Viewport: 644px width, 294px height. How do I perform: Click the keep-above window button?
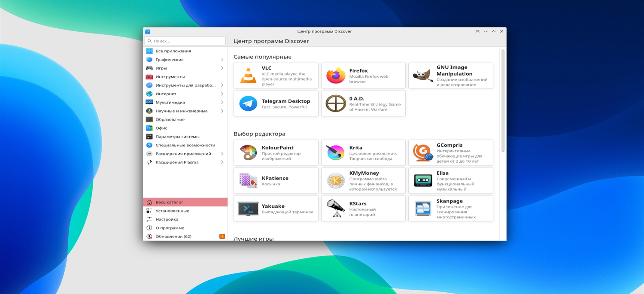pos(477,31)
